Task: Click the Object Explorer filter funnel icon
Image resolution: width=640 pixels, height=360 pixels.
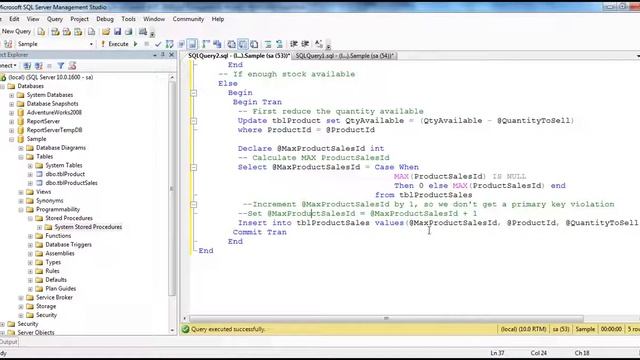Action: 61,66
